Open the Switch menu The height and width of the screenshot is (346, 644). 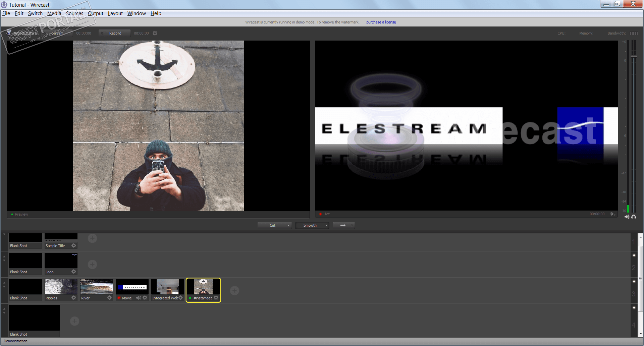coord(35,13)
